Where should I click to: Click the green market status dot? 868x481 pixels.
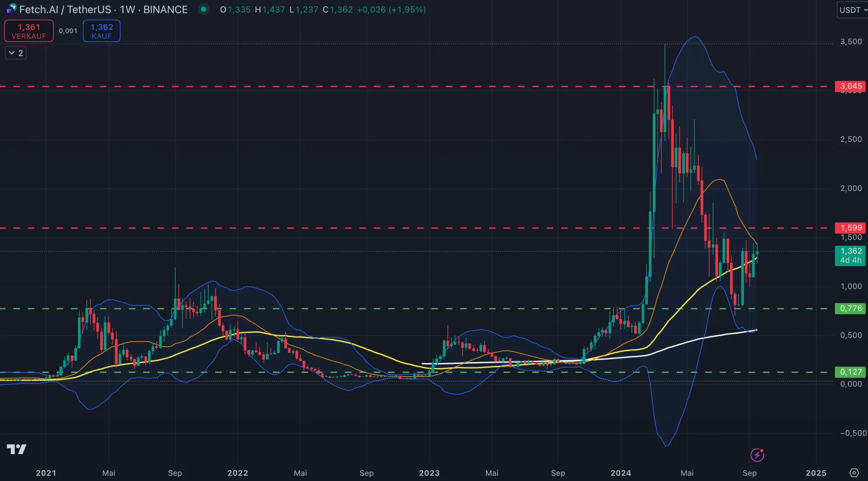pos(204,9)
